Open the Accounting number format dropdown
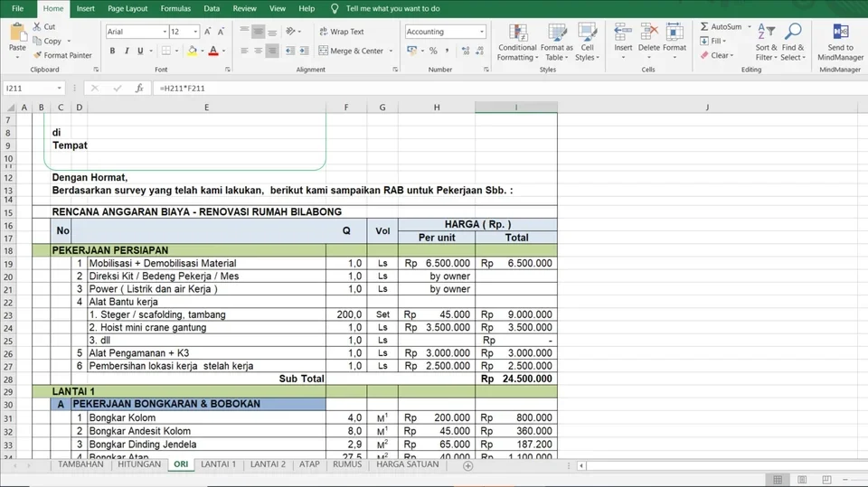This screenshot has height=487, width=868. 482,32
